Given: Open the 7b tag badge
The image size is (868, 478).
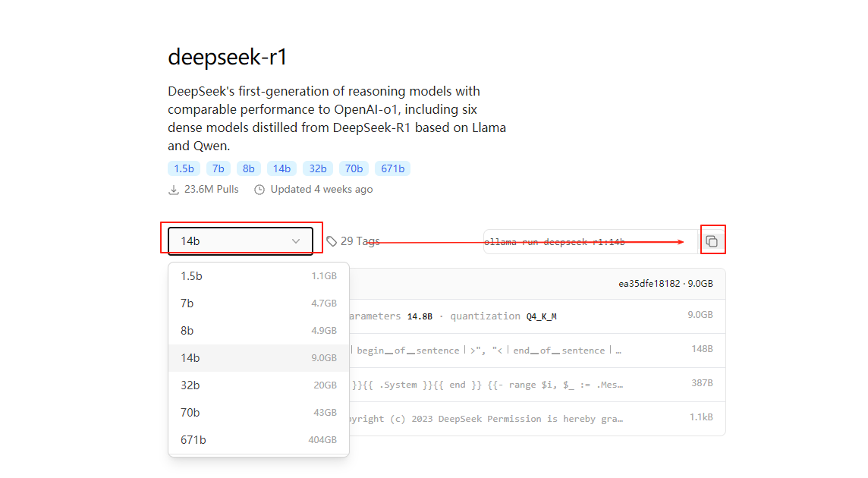Looking at the screenshot, I should tap(218, 168).
